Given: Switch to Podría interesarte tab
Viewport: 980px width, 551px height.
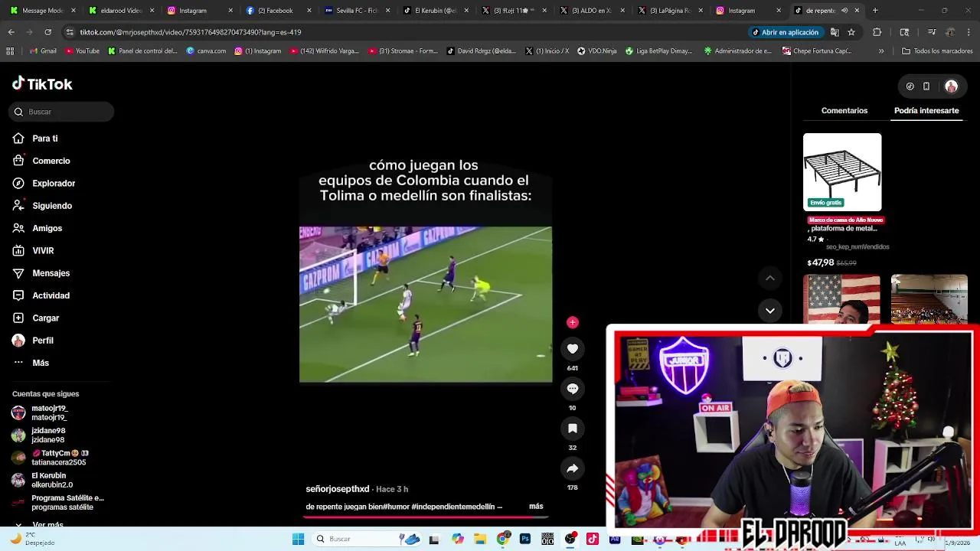Looking at the screenshot, I should point(926,111).
